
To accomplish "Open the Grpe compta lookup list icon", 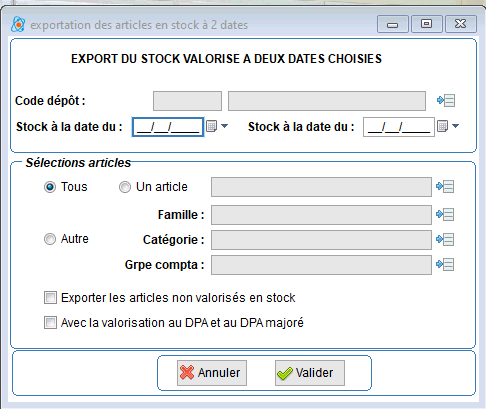I will tap(445, 264).
